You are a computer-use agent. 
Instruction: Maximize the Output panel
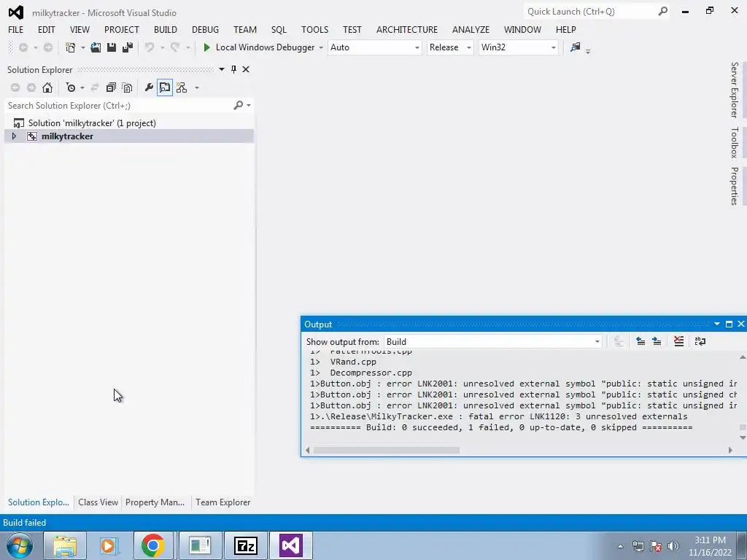(x=729, y=324)
